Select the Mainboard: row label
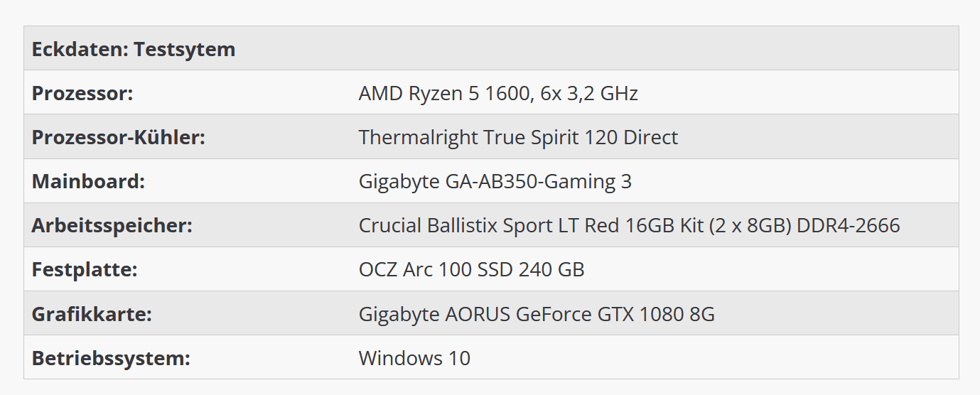Image resolution: width=980 pixels, height=395 pixels. pos(88,181)
